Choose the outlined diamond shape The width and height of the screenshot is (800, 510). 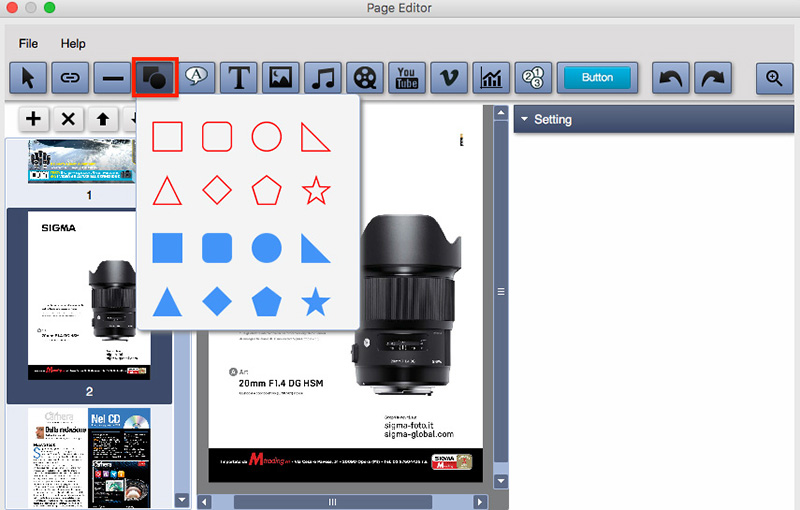point(217,190)
